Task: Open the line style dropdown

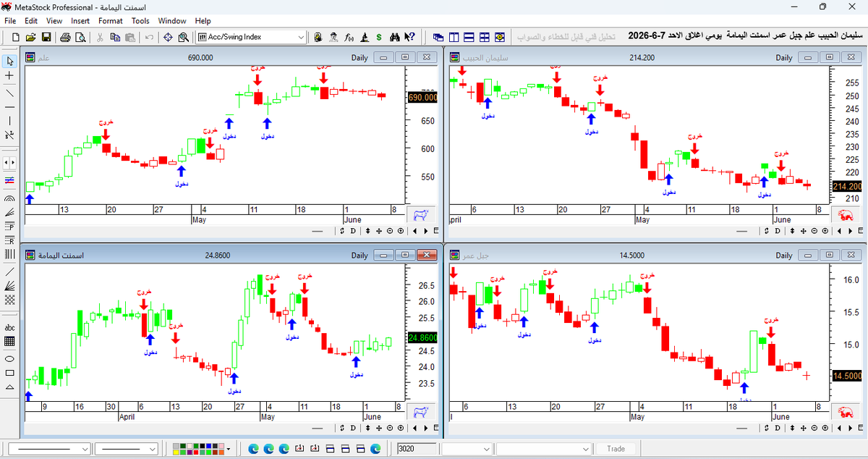Action: coord(85,449)
